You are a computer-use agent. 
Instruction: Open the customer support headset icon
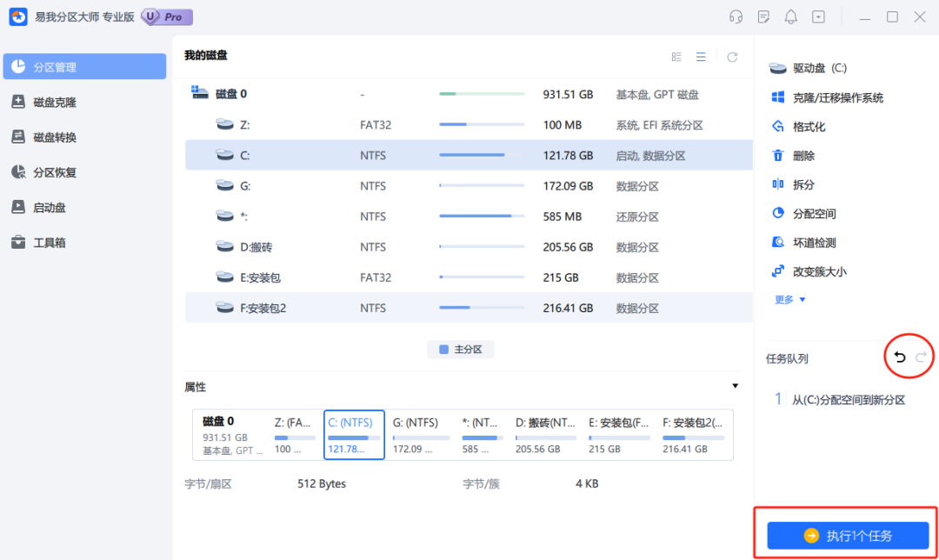[736, 17]
